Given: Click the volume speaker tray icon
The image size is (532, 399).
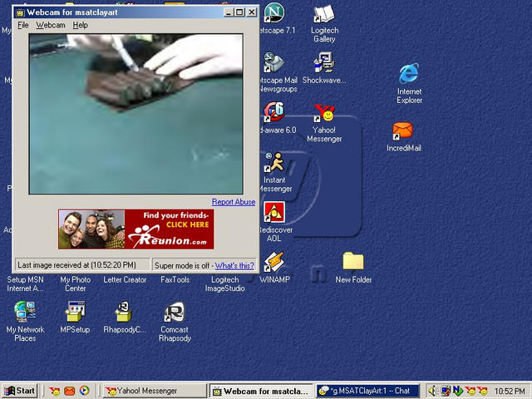Looking at the screenshot, I should pyautogui.click(x=432, y=392).
